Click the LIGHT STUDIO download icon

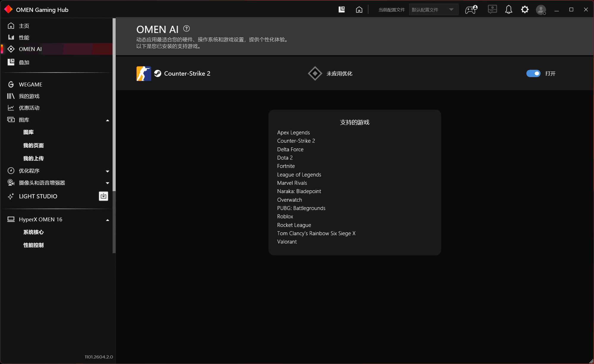point(103,196)
